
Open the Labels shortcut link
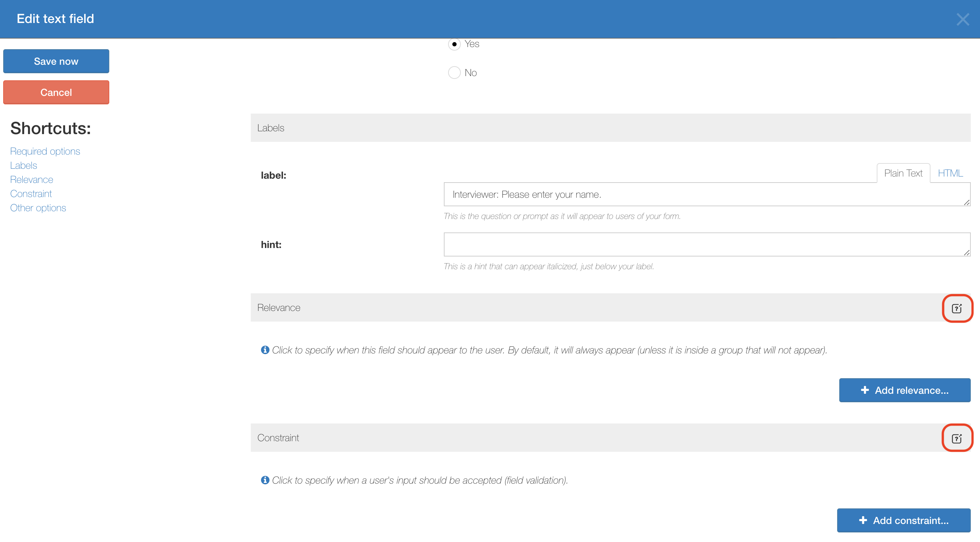[x=24, y=165]
